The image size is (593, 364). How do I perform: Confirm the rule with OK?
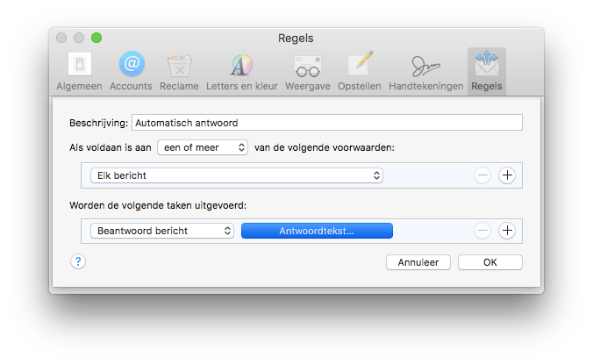tap(489, 261)
